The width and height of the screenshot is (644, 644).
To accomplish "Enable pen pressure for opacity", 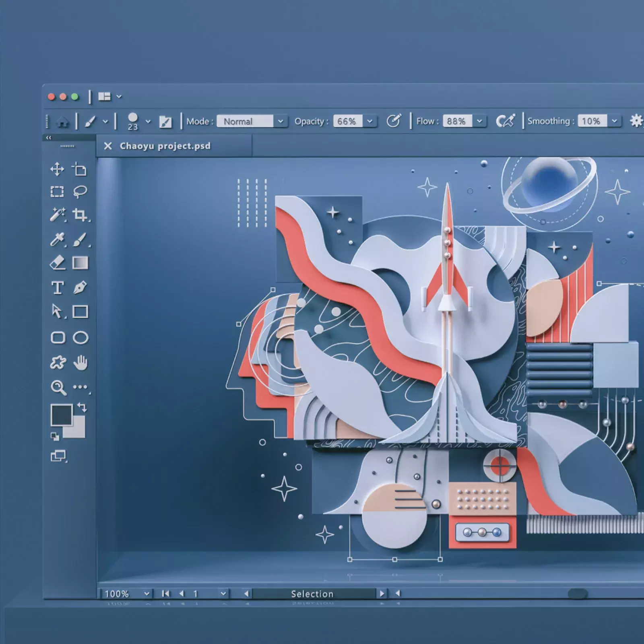I will (394, 120).
